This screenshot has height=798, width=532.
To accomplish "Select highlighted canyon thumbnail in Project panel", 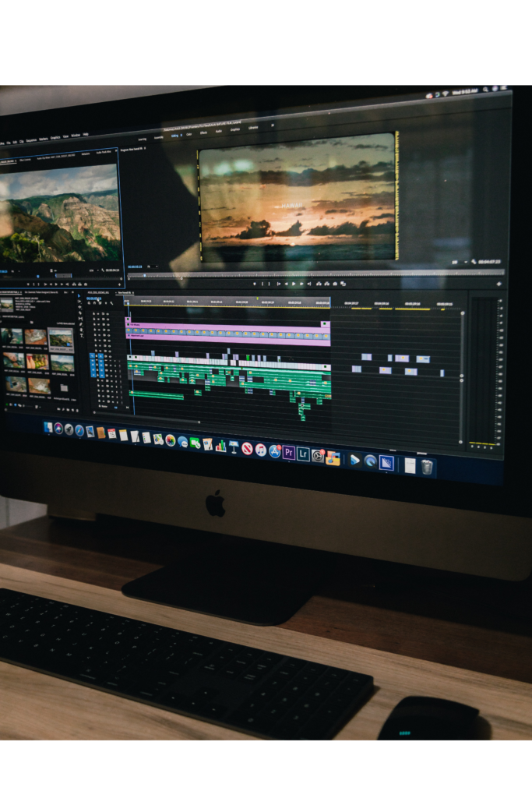I will pos(61,337).
